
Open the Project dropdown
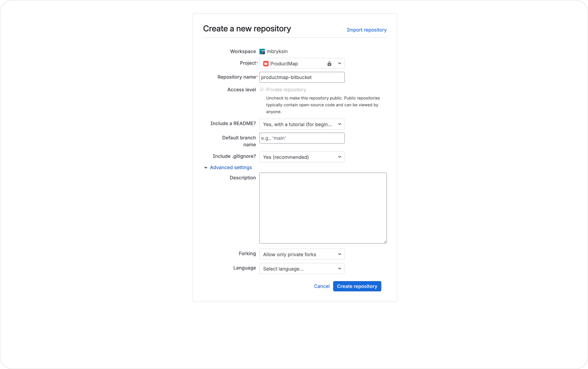tap(302, 64)
